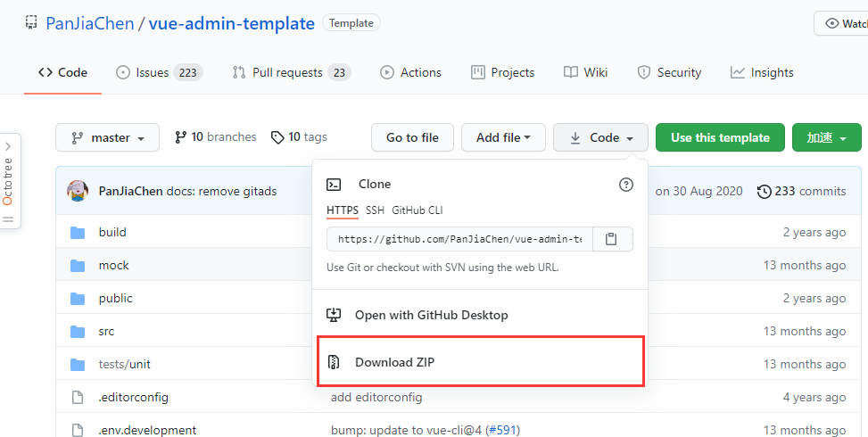
Task: Click the 4 years ago timestamp for .editorconfig
Action: click(x=814, y=397)
